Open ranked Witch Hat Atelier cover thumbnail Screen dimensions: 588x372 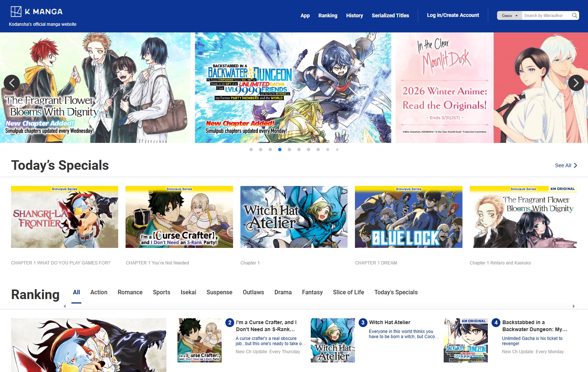(x=333, y=340)
